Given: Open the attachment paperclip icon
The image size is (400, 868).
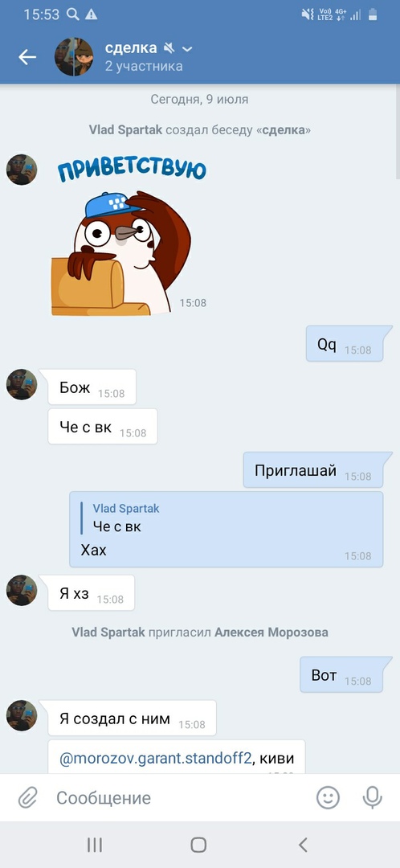Looking at the screenshot, I should coord(27,798).
